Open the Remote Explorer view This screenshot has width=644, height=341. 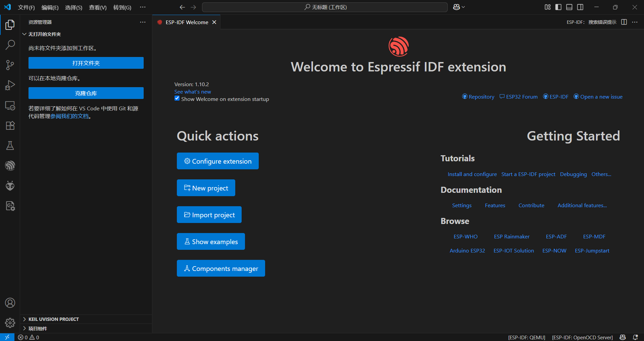point(10,105)
